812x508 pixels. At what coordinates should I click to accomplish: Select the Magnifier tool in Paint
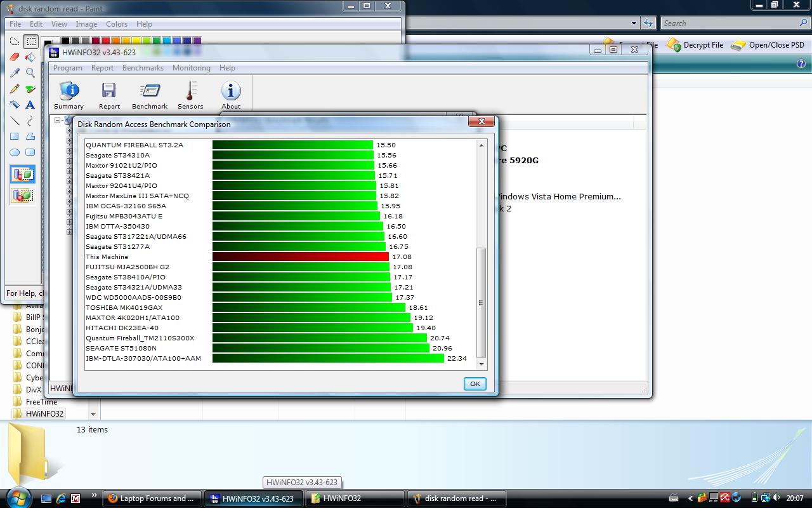[x=30, y=73]
